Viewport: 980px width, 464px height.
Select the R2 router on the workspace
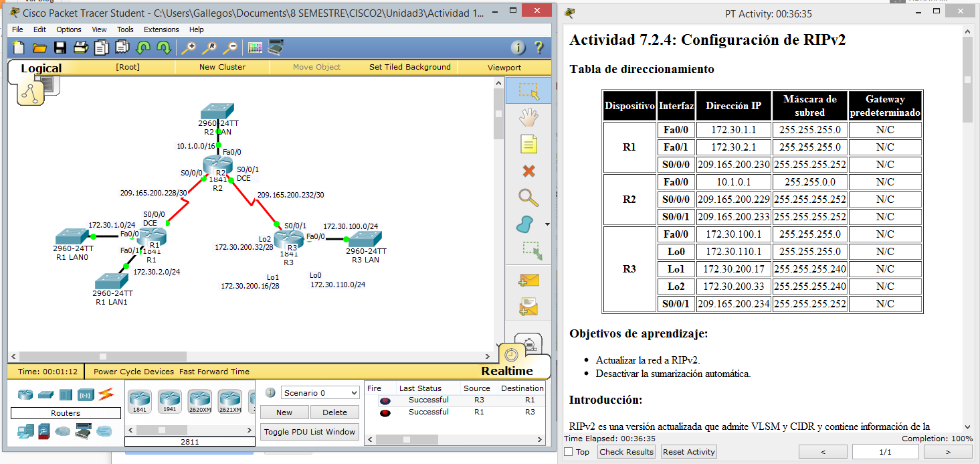coord(217,166)
